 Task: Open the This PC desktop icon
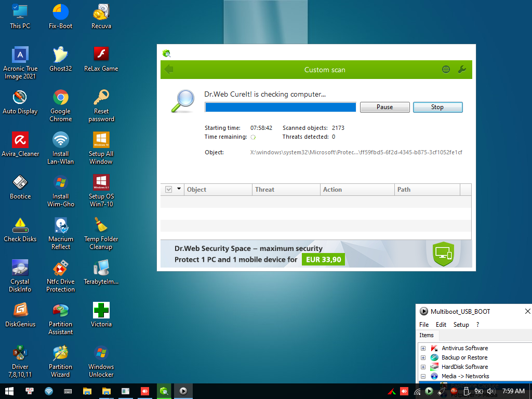point(20,17)
